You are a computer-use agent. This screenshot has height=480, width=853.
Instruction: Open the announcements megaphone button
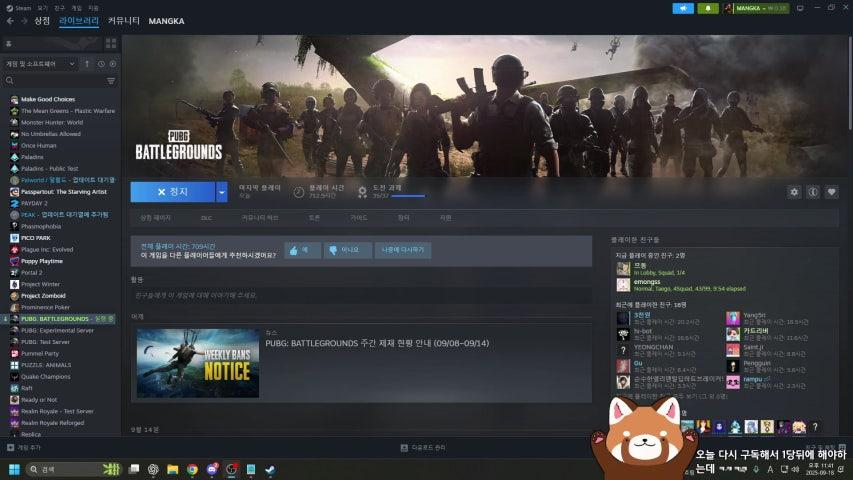[683, 8]
